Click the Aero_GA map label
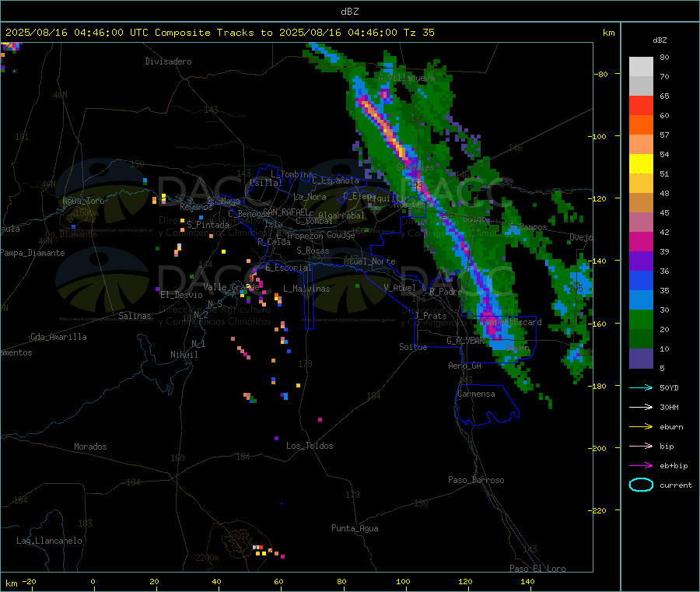 click(464, 366)
